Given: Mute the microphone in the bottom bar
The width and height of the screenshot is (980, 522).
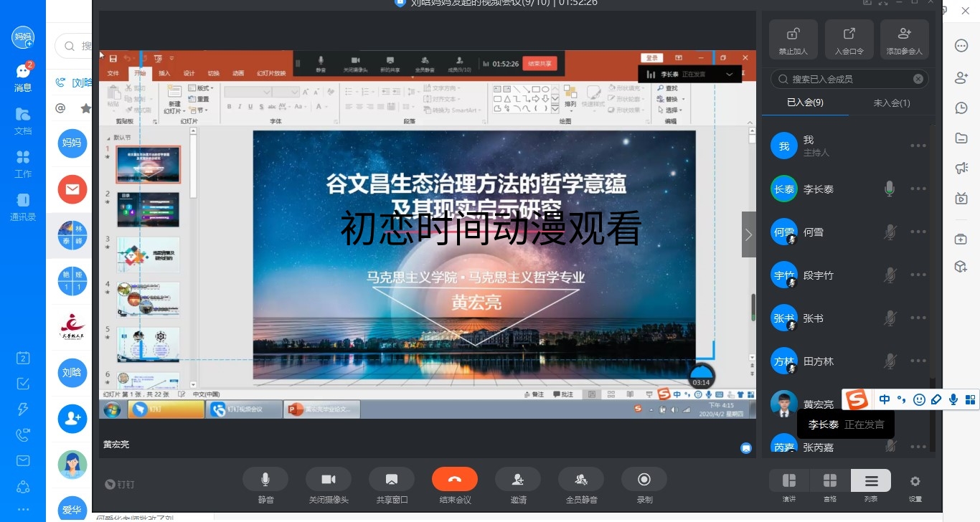Looking at the screenshot, I should [265, 479].
